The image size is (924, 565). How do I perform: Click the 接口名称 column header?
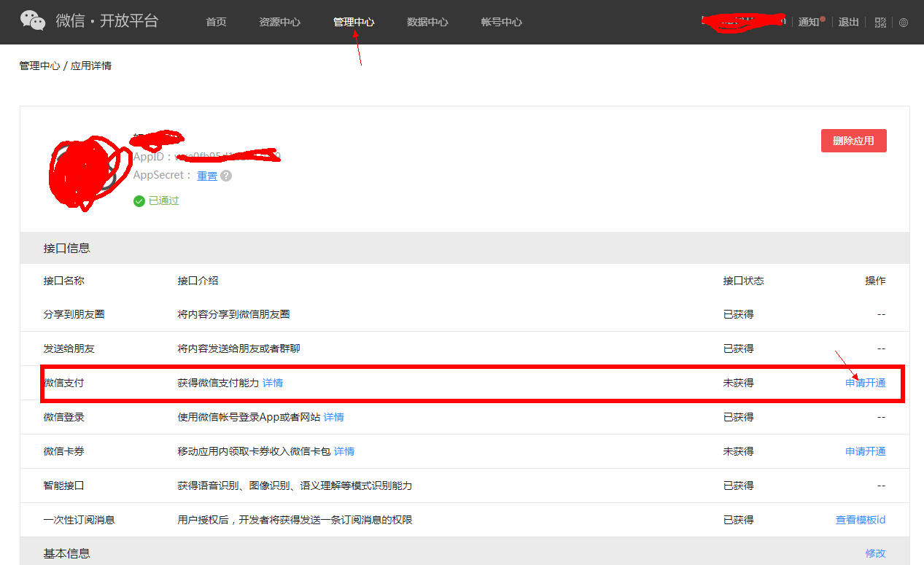64,281
